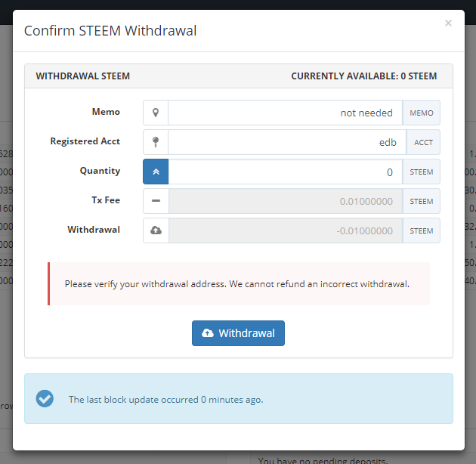Click the ACCT addon label

pos(423,142)
